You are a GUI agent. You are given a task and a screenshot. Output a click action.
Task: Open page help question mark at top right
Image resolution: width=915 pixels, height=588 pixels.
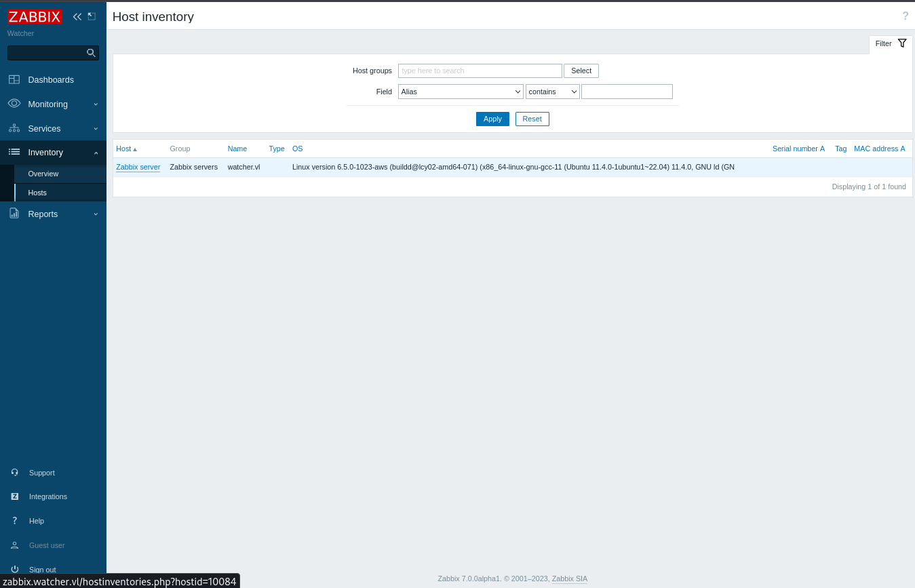pos(906,16)
